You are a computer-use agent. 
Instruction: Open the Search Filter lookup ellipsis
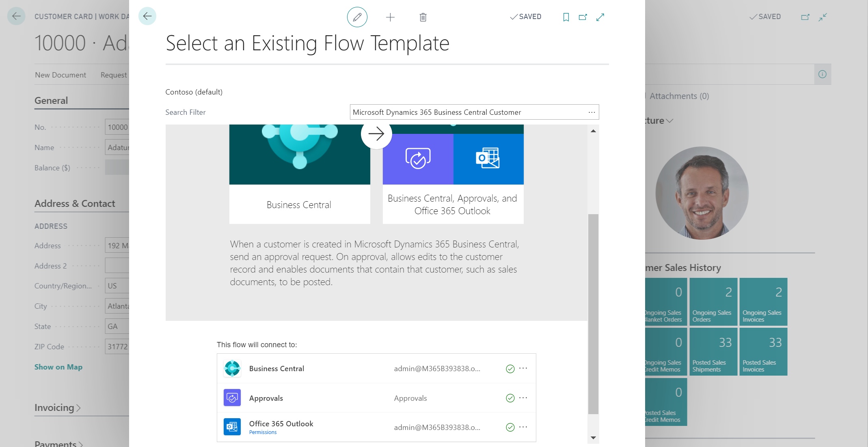click(x=592, y=112)
